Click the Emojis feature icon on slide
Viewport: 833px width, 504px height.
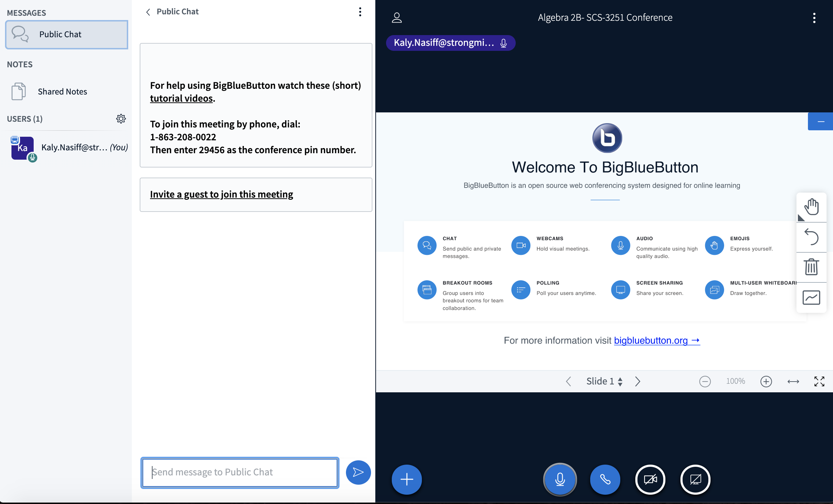pyautogui.click(x=714, y=246)
